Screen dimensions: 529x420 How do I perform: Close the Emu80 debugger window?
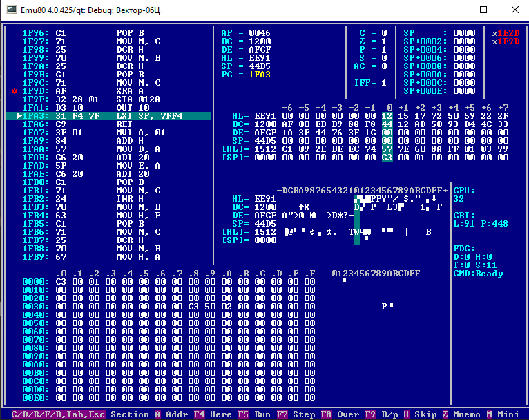tap(514, 10)
